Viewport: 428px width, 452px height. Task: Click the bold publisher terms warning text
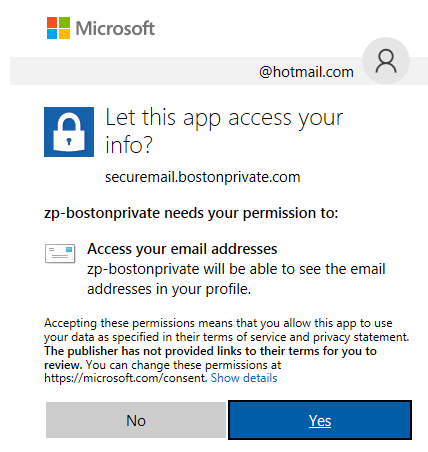[x=210, y=357]
